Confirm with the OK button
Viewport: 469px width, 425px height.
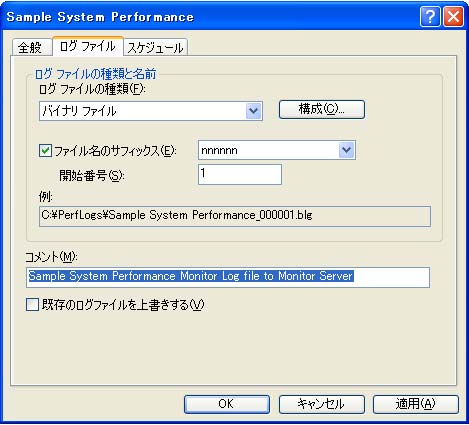(227, 404)
